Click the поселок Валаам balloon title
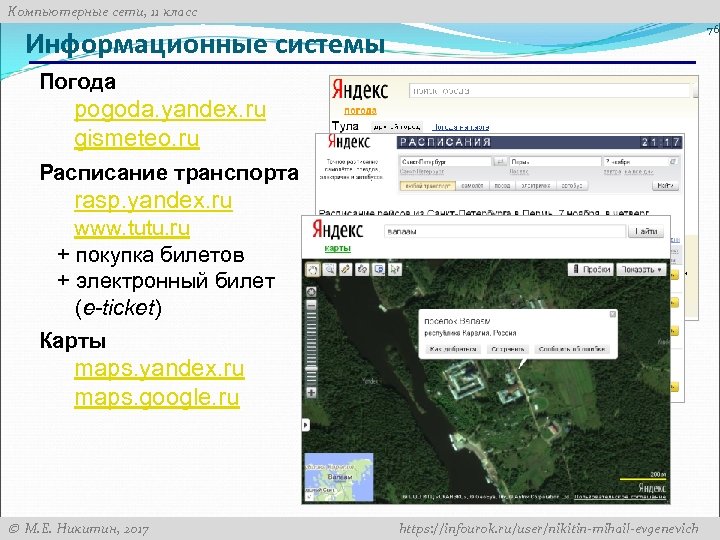720x540 pixels. coord(457,321)
